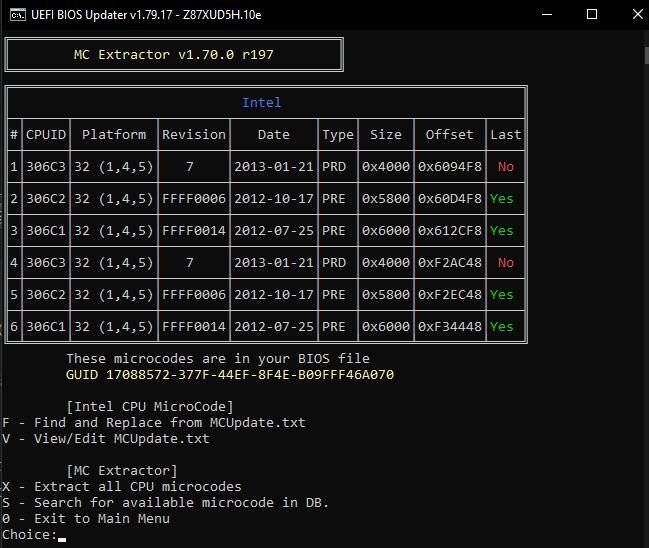Select CPUID 306C1 in row 6

click(x=46, y=327)
